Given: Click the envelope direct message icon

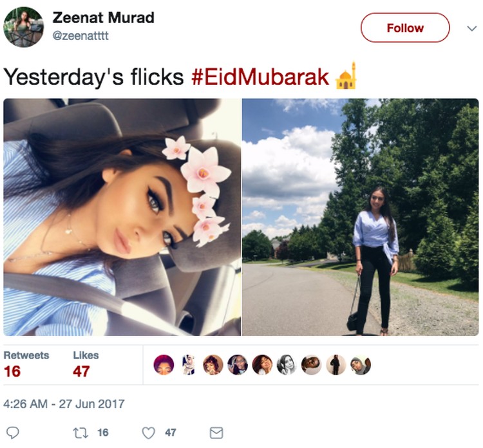Looking at the screenshot, I should [x=216, y=433].
